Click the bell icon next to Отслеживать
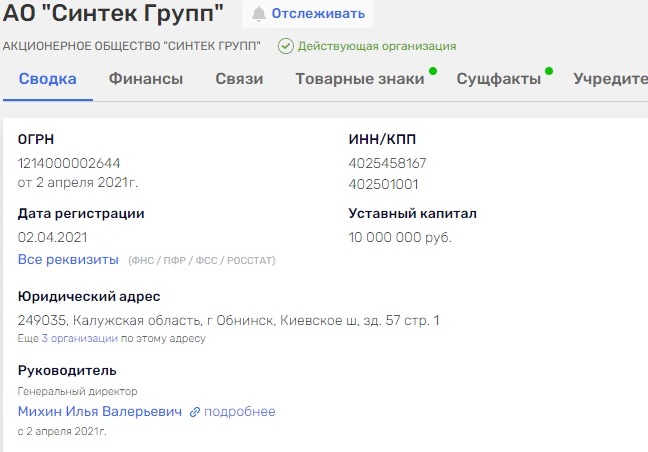The width and height of the screenshot is (648, 452). pyautogui.click(x=259, y=14)
